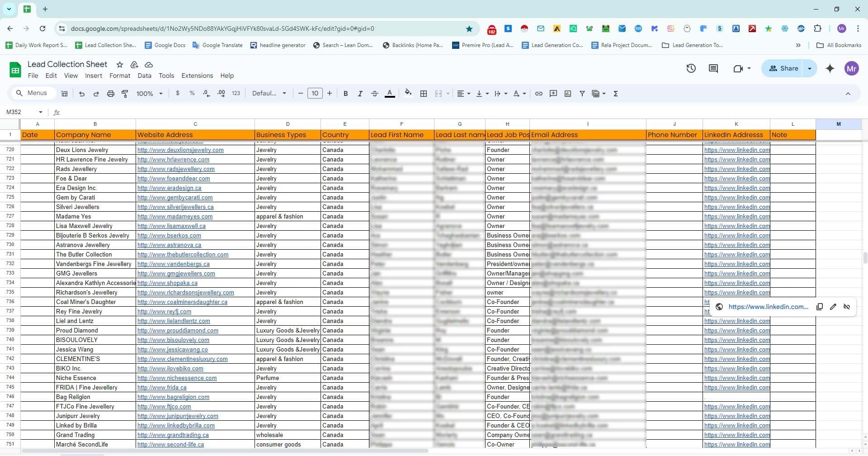Click the font size input field

click(315, 94)
